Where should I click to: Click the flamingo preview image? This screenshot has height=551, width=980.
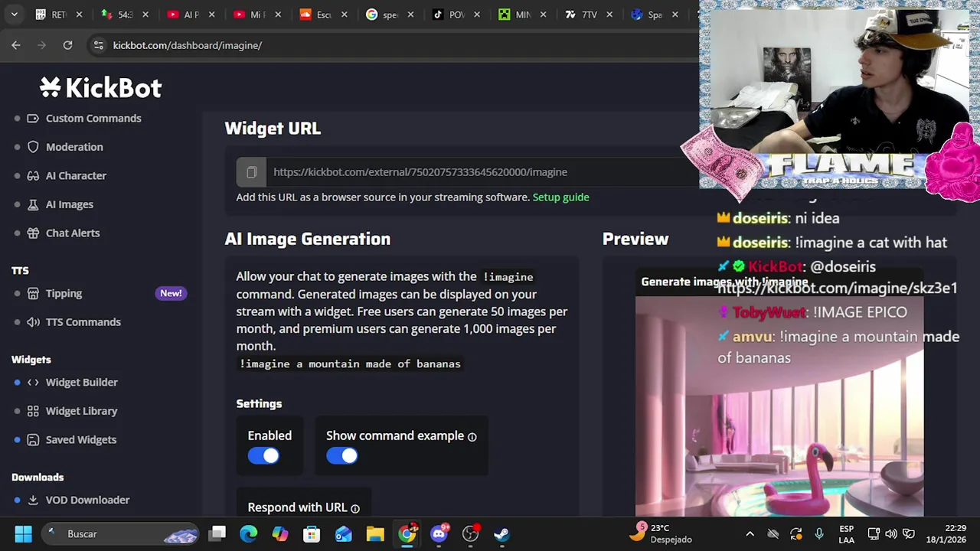(779, 406)
